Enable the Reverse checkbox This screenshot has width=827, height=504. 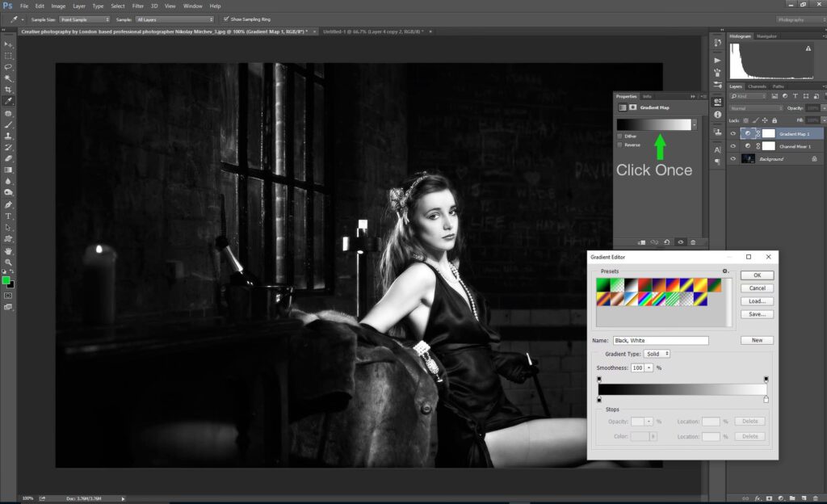click(619, 145)
